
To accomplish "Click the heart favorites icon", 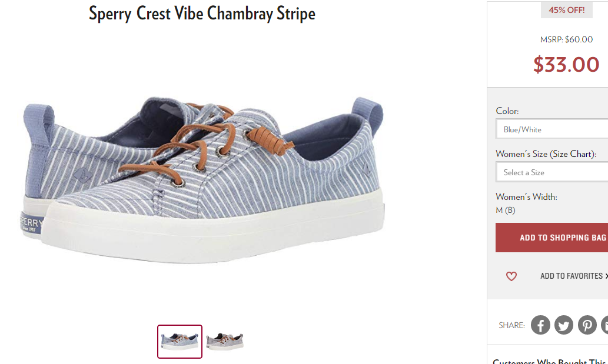I will click(511, 276).
